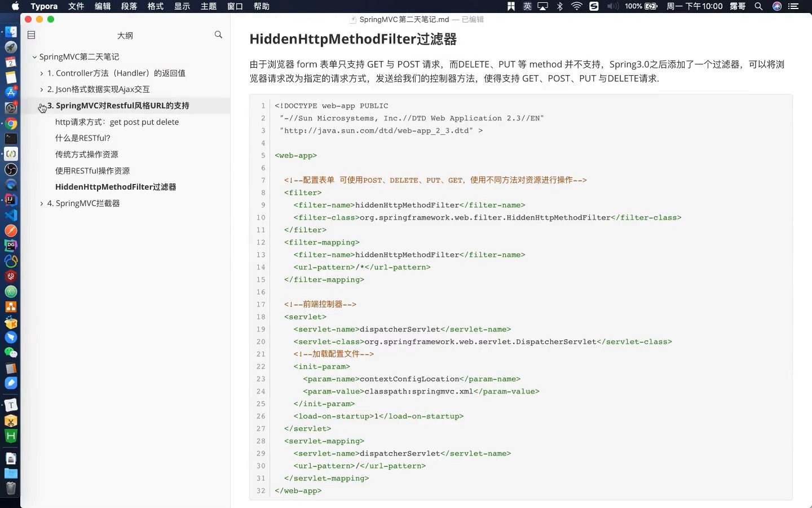This screenshot has width=812, height=508.
Task: Open WeChat icon in the Dock
Action: point(11,353)
